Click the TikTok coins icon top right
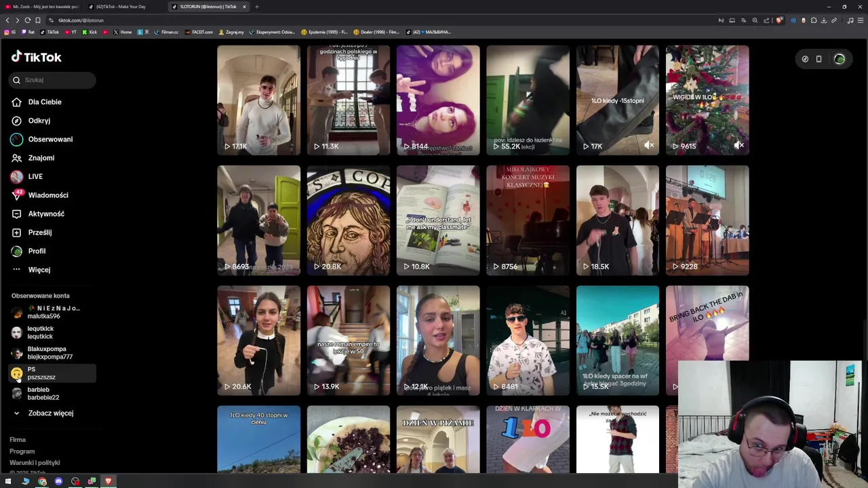The image size is (868, 488). pos(805,59)
